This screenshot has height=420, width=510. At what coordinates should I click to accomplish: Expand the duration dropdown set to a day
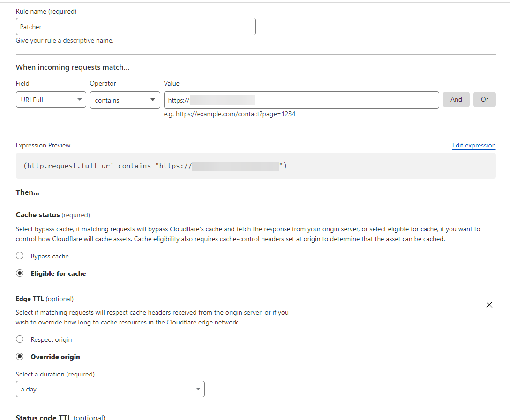click(110, 389)
